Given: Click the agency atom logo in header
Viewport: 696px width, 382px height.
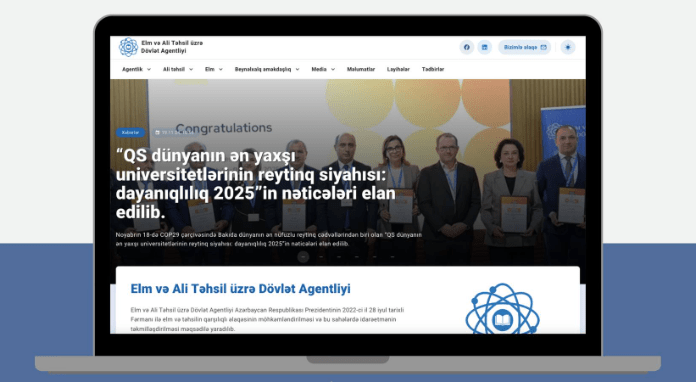Looking at the screenshot, I should (128, 47).
